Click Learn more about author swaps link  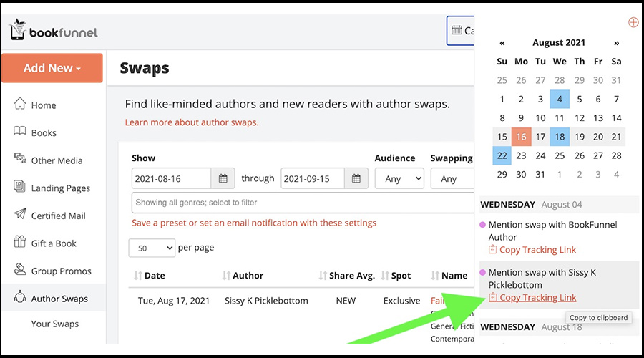[192, 122]
